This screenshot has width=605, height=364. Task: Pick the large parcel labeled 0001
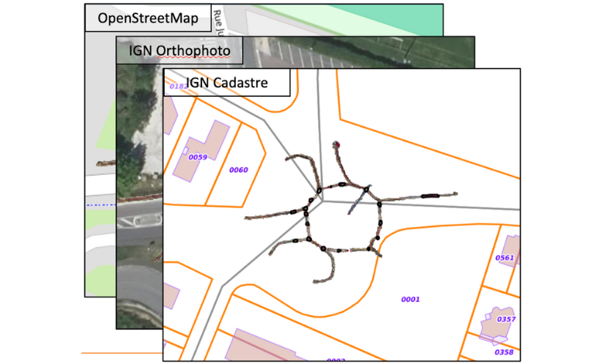(410, 299)
